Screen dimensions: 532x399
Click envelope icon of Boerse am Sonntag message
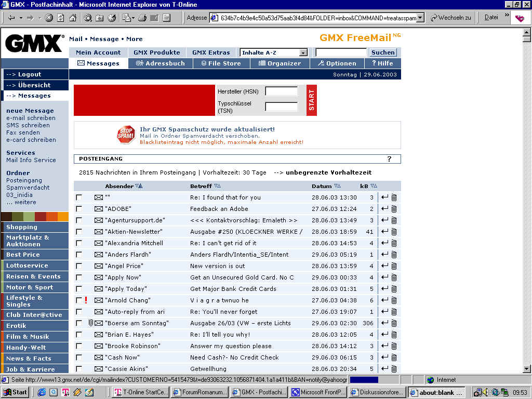pyautogui.click(x=98, y=323)
